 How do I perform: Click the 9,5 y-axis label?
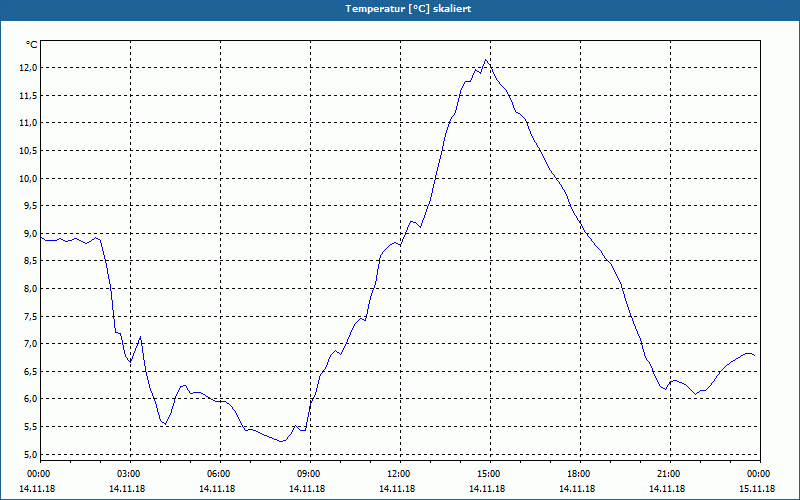click(x=30, y=206)
